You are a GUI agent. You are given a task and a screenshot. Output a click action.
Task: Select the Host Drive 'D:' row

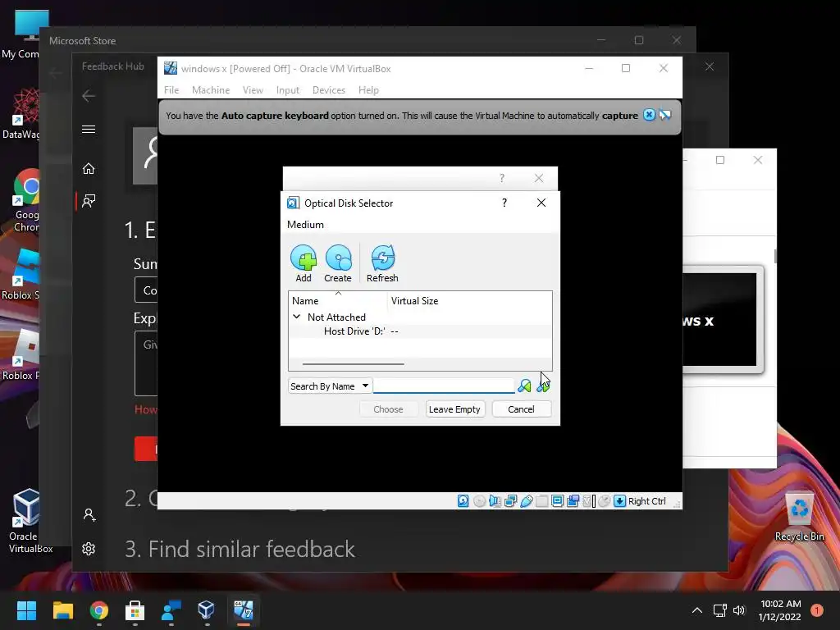420,331
